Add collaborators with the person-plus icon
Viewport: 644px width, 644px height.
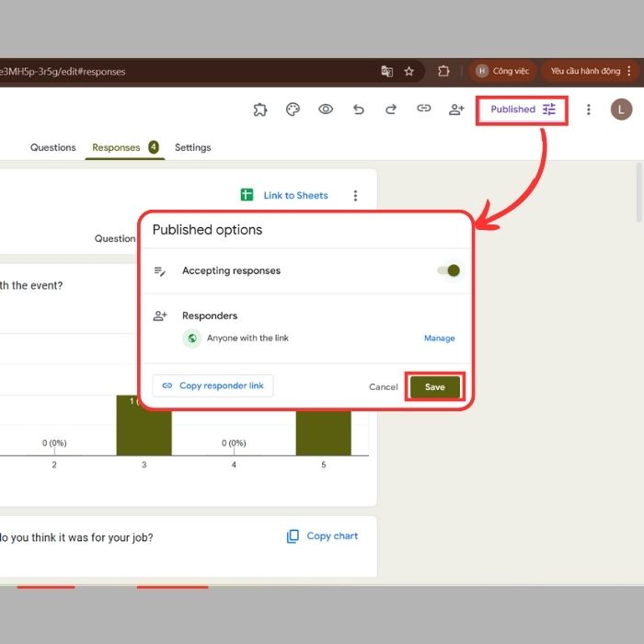[456, 109]
